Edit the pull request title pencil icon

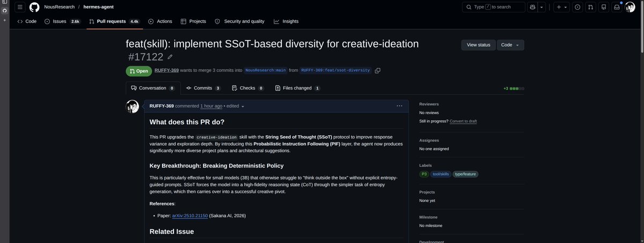pos(170,57)
